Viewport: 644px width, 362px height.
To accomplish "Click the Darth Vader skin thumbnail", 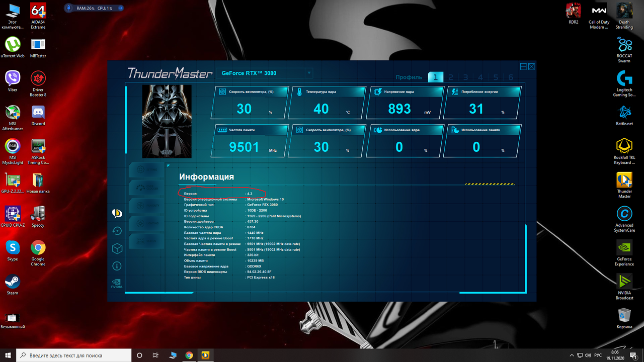I will (x=167, y=121).
